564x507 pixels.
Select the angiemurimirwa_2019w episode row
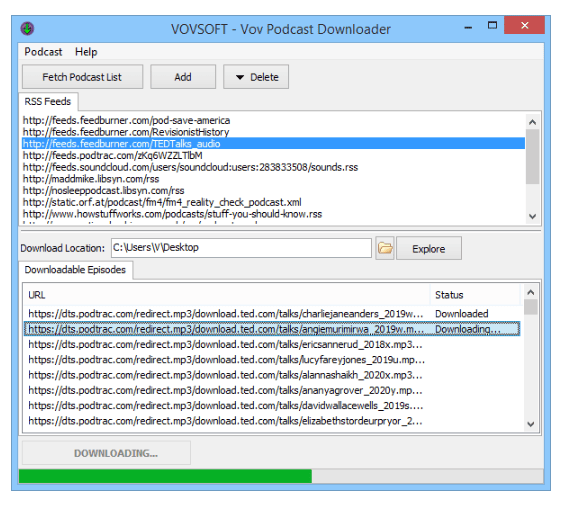[x=272, y=329]
